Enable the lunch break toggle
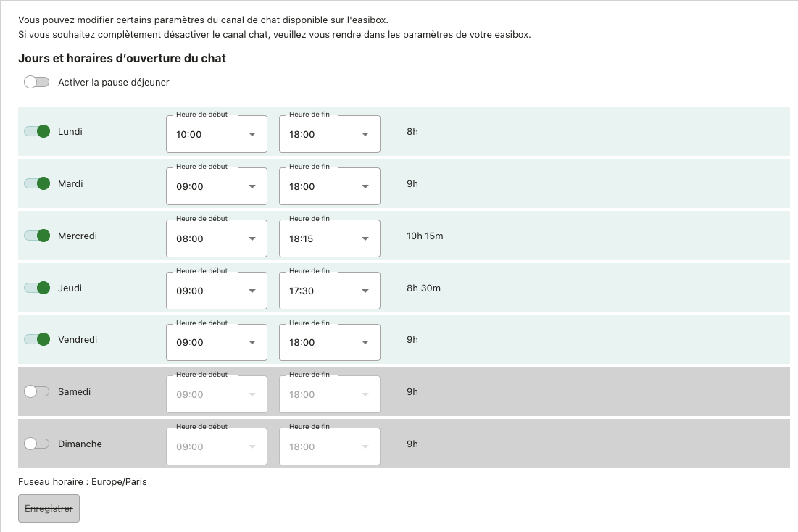 click(36, 82)
